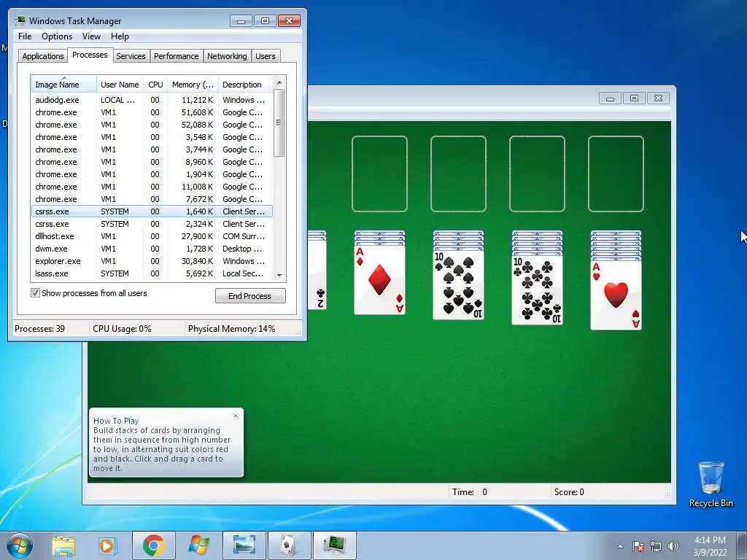The height and width of the screenshot is (560, 747).
Task: Click the Score: 0 status text
Action: [569, 492]
